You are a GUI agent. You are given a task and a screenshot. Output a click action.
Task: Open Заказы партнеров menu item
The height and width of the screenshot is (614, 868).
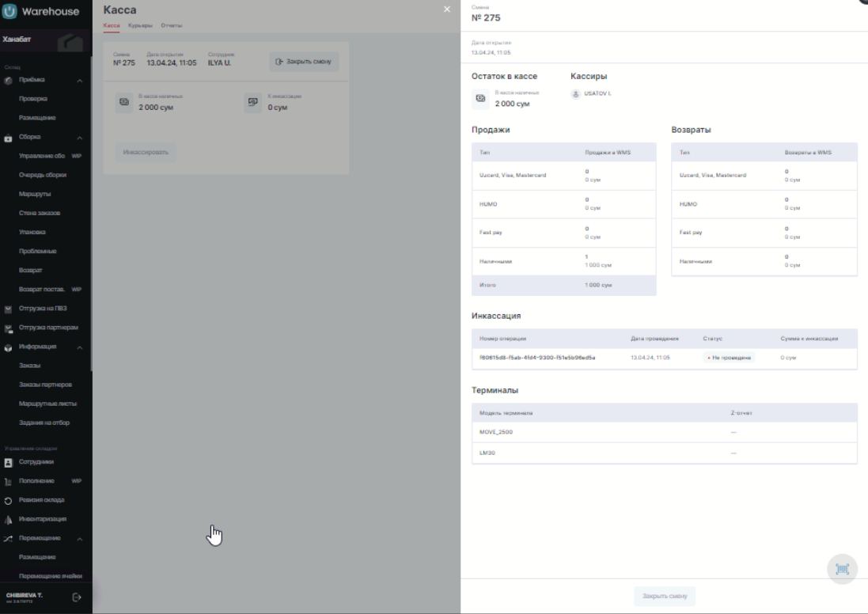[45, 385]
